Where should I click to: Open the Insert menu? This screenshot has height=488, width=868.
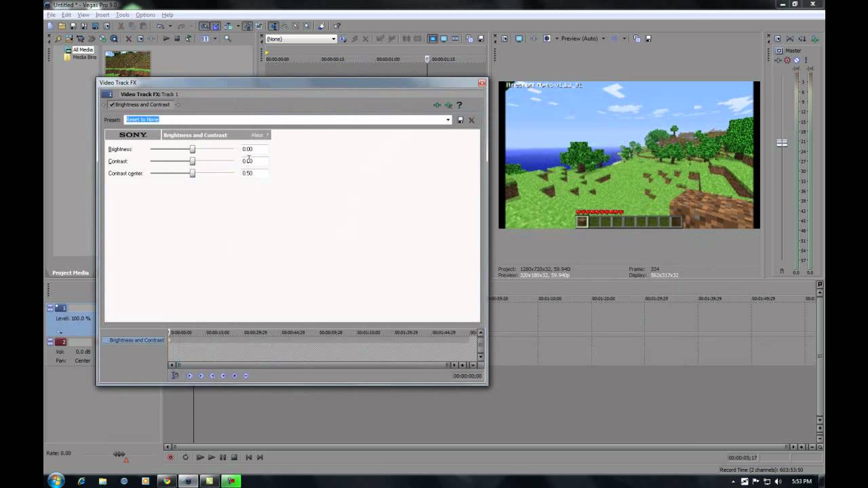tap(102, 14)
